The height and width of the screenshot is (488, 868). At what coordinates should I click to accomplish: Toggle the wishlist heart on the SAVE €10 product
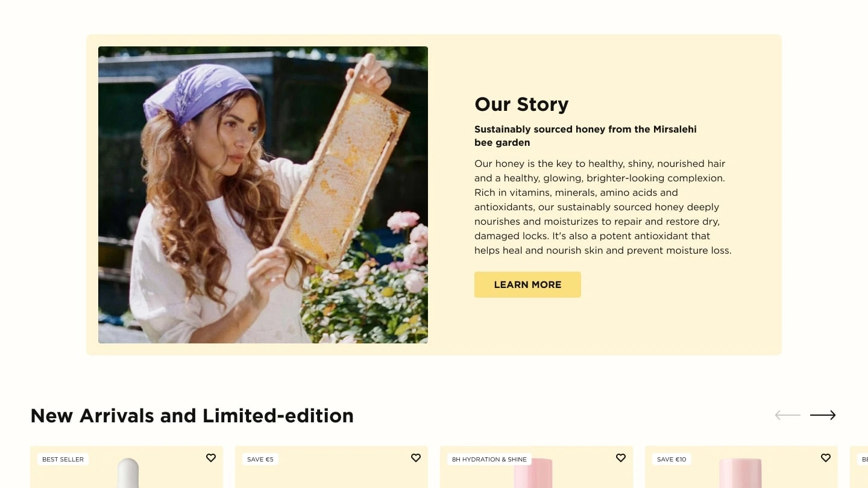[x=826, y=458]
